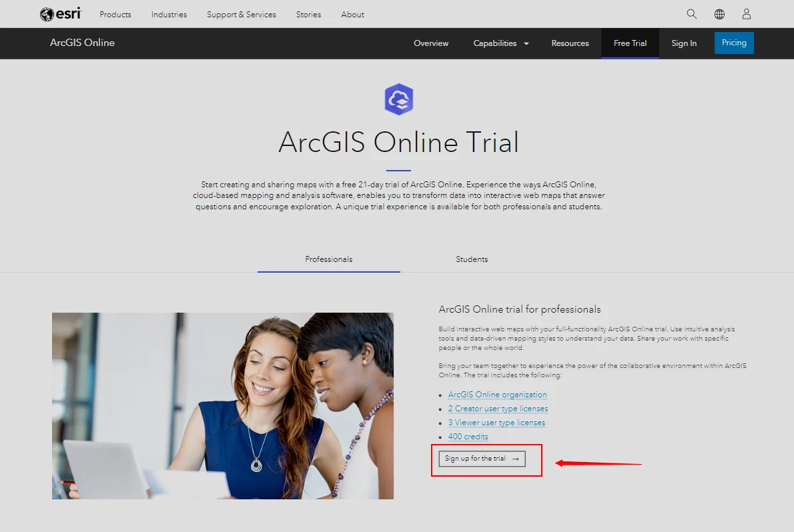Switch to the Students tab
The height and width of the screenshot is (532, 794).
(x=472, y=259)
